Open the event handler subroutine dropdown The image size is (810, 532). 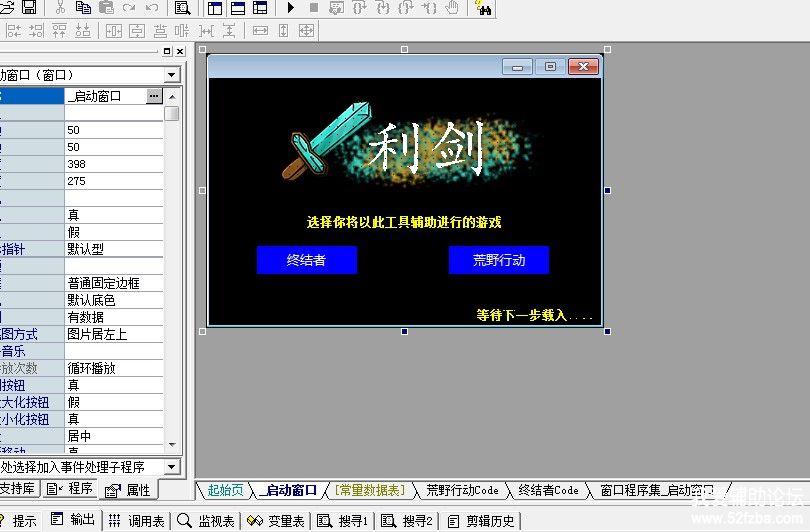coord(172,467)
